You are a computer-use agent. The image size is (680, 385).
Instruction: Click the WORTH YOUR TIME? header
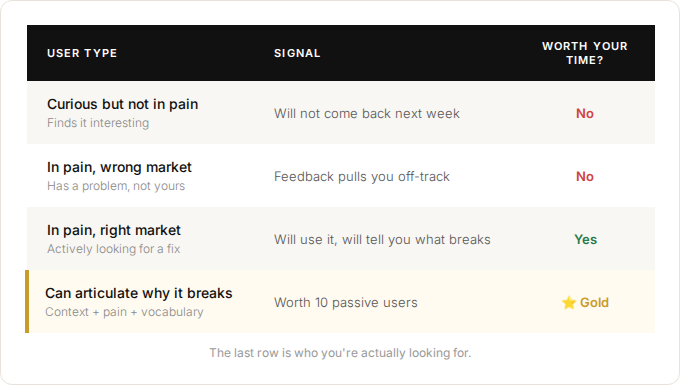click(x=585, y=53)
